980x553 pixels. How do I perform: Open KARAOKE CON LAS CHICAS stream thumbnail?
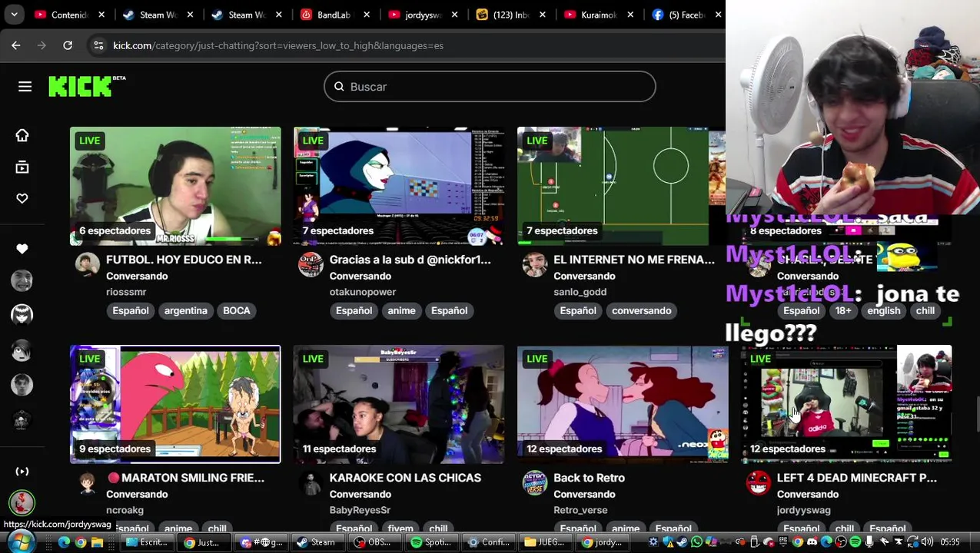point(399,404)
